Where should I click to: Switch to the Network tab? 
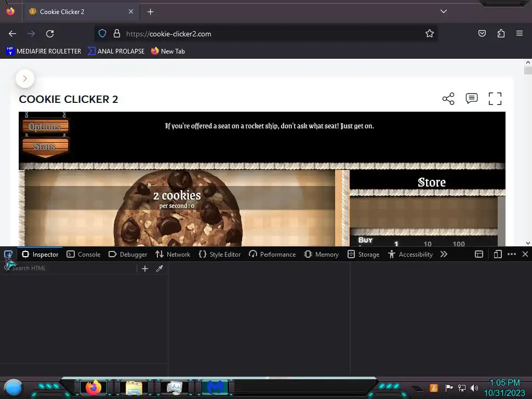tap(172, 254)
